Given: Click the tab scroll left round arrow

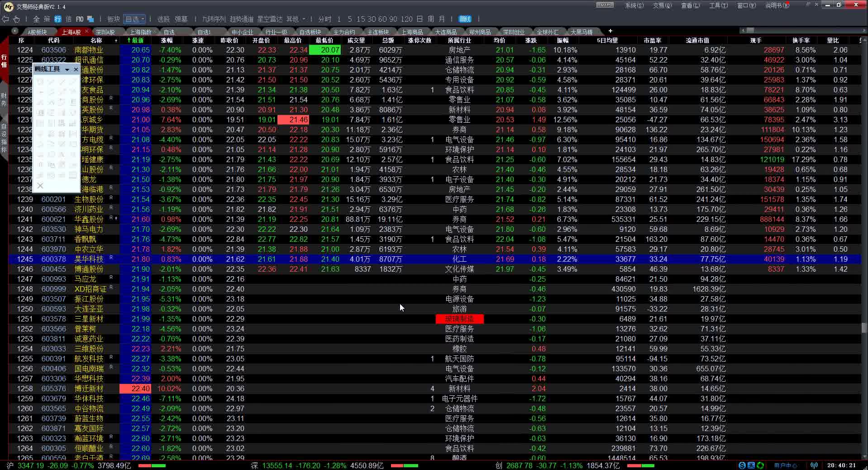Looking at the screenshot, I should [x=15, y=31].
